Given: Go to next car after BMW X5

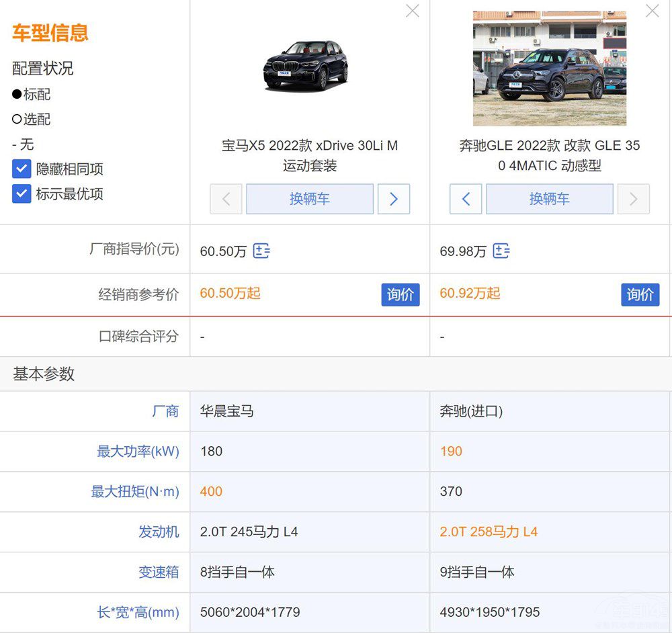Looking at the screenshot, I should (x=394, y=199).
